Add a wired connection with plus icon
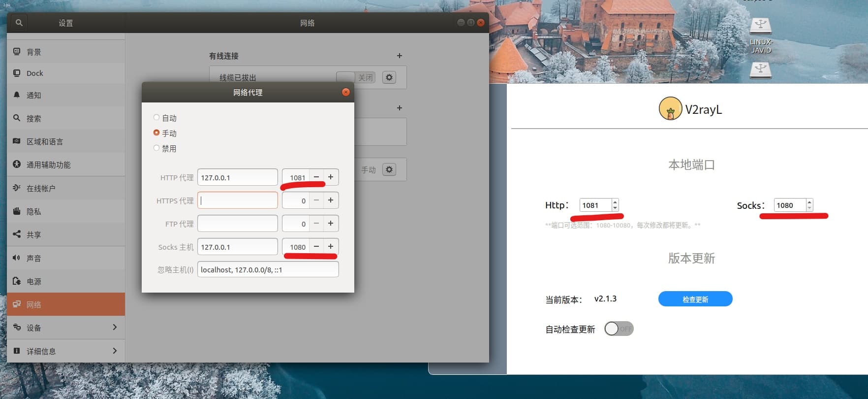The width and height of the screenshot is (868, 399). pos(400,56)
